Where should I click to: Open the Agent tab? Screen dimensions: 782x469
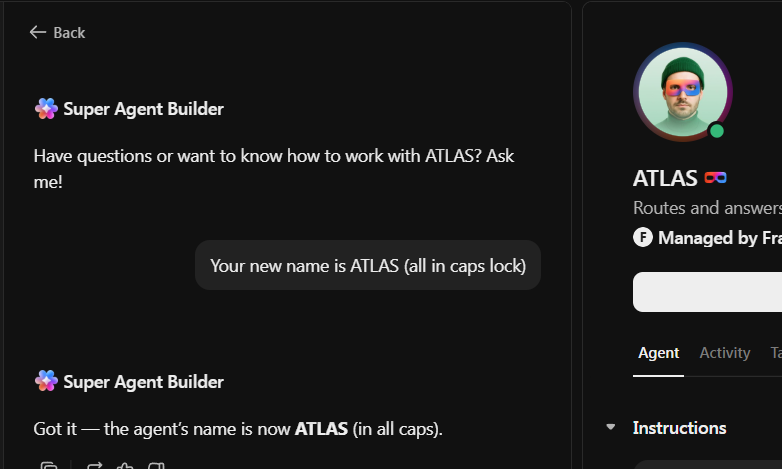coord(658,353)
